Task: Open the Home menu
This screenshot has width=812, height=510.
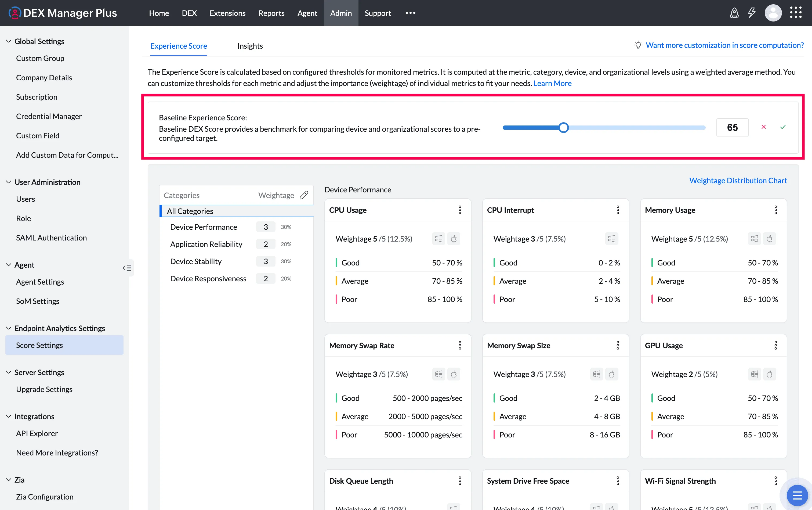Action: [159, 13]
